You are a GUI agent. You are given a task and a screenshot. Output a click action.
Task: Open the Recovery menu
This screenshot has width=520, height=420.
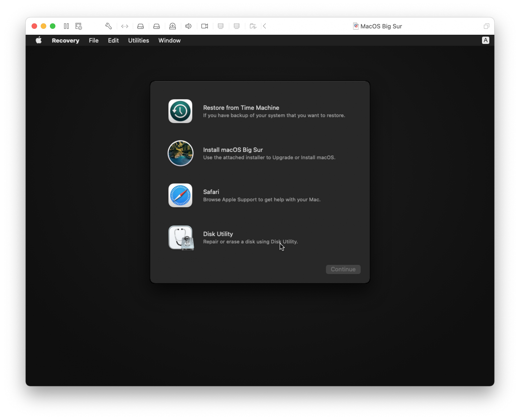click(x=66, y=41)
